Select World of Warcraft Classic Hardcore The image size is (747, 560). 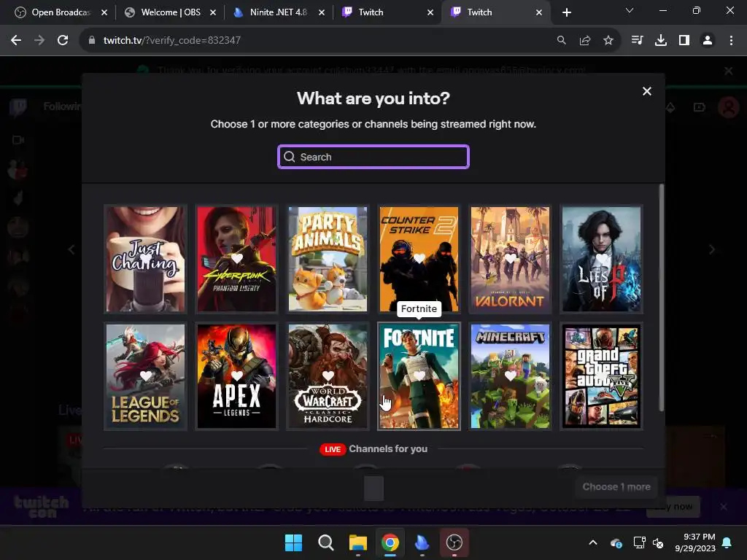[328, 376]
